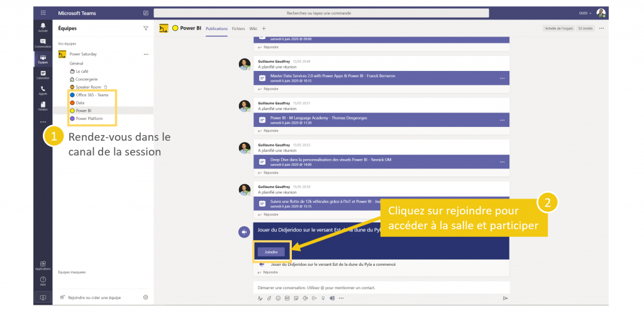Click the new chat compose icon

pyautogui.click(x=146, y=13)
